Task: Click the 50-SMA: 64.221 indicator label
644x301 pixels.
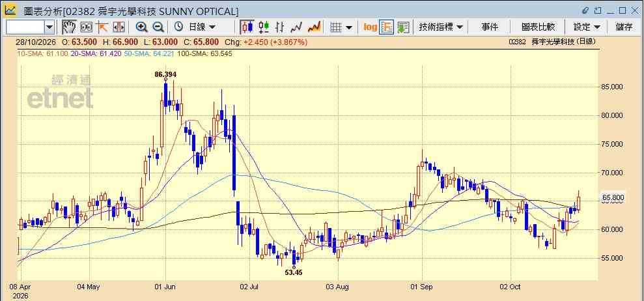Action: point(150,53)
